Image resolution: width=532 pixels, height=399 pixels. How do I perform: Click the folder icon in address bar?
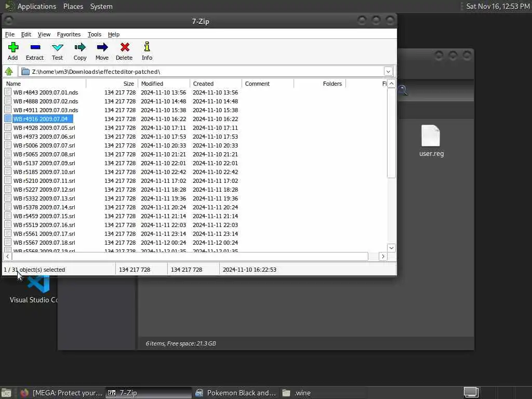(25, 72)
